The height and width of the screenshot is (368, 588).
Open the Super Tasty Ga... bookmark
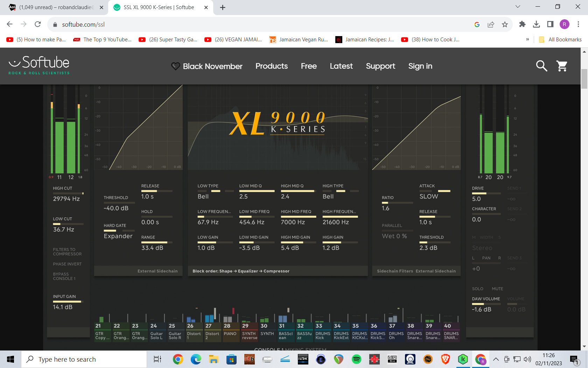[168, 40]
